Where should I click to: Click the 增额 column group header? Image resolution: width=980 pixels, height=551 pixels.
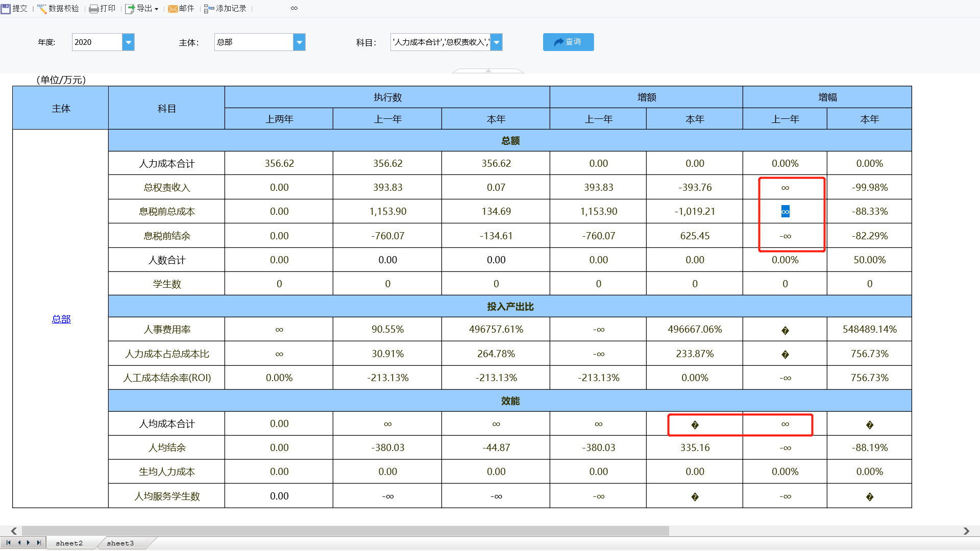pyautogui.click(x=647, y=97)
